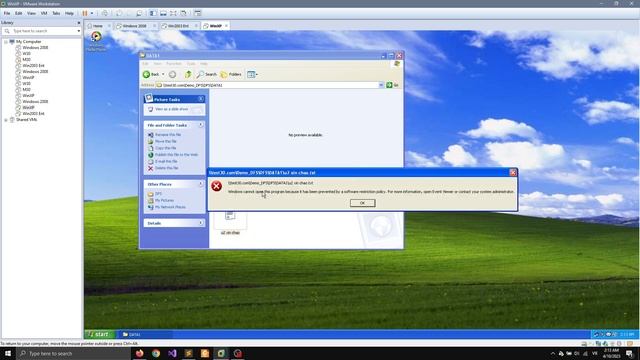Click Copy this file link

[166, 148]
